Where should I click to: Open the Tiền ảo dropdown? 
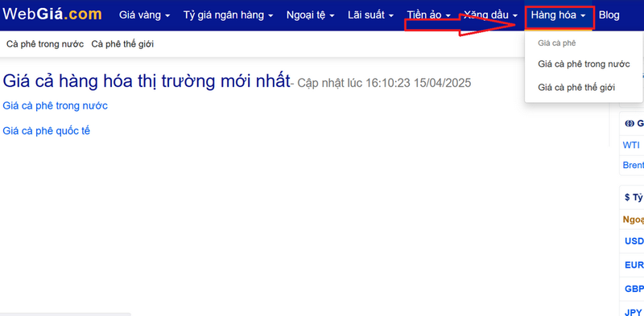(x=429, y=15)
